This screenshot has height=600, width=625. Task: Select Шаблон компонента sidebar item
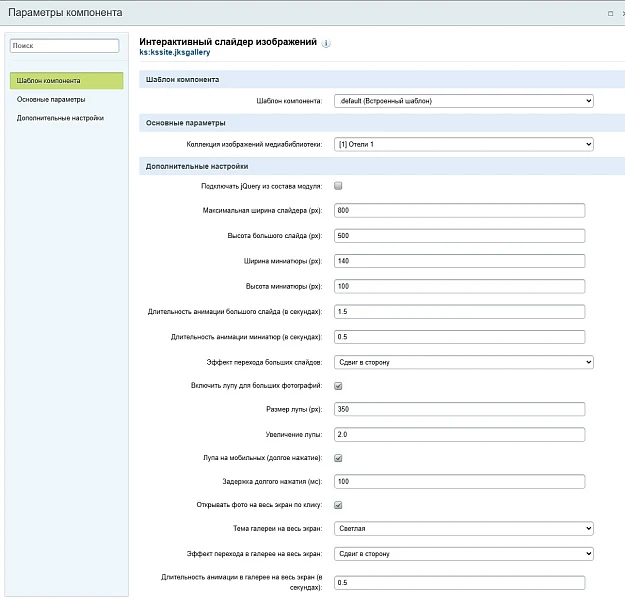(x=67, y=81)
